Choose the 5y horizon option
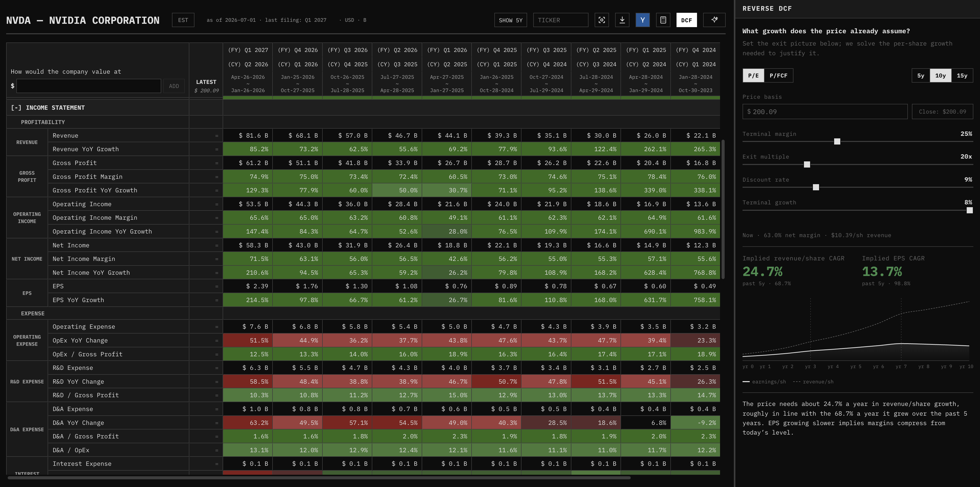Viewport: 980px width, 487px height. (921, 76)
